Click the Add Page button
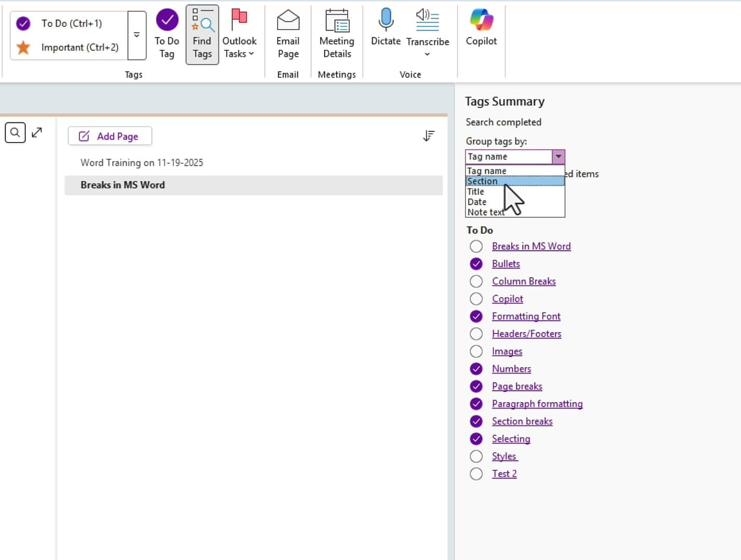 tap(109, 136)
